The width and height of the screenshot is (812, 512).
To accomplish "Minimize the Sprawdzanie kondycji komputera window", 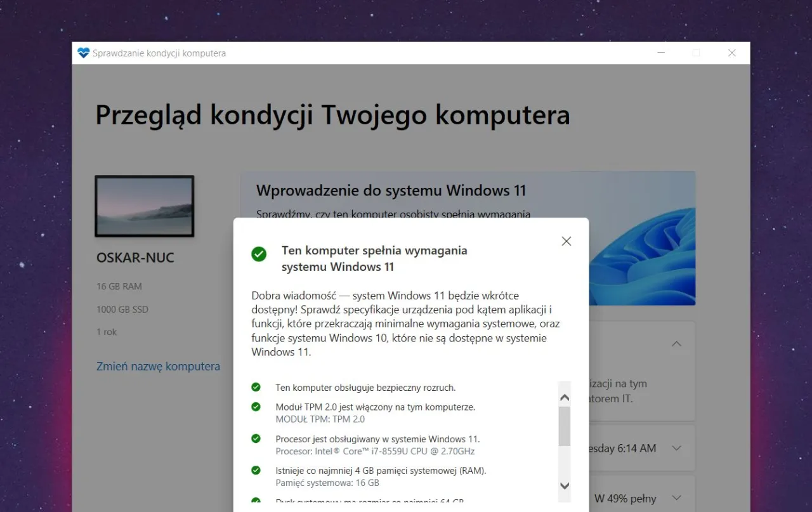I will point(661,53).
